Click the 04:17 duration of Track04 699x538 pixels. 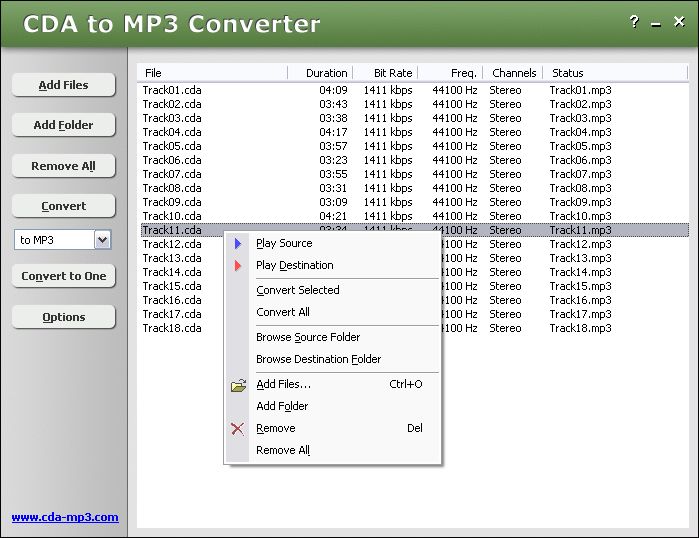(x=333, y=132)
